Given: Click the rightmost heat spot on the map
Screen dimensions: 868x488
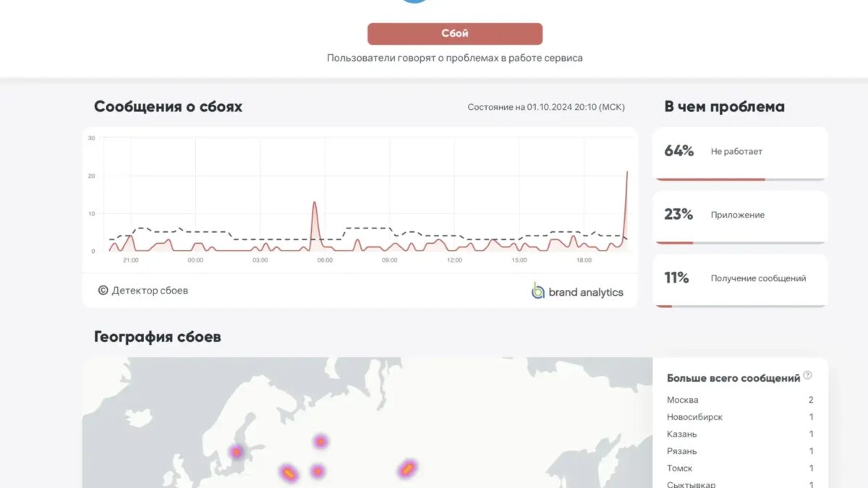Looking at the screenshot, I should click(x=408, y=469).
